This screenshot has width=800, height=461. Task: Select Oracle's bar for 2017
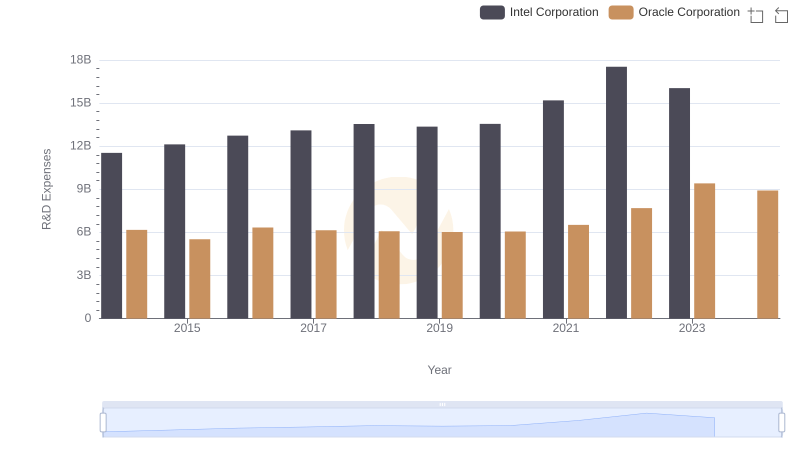click(326, 274)
